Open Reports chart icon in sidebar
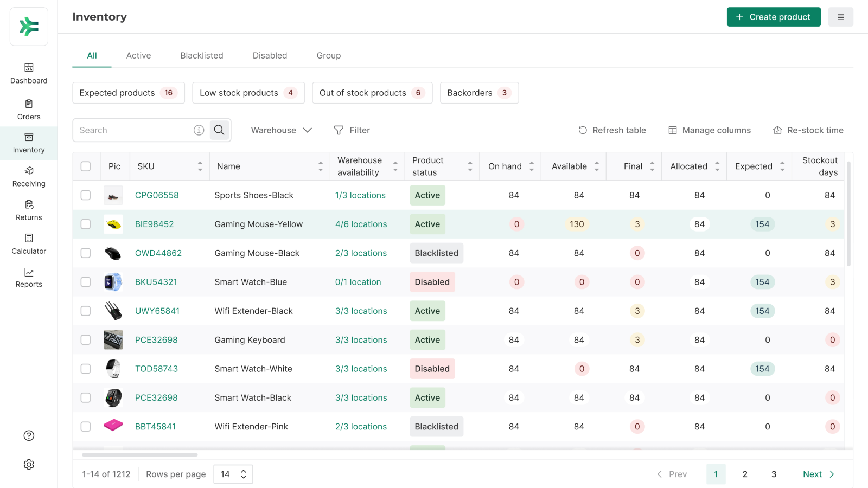Screen dimensions: 868x488 pos(29,272)
